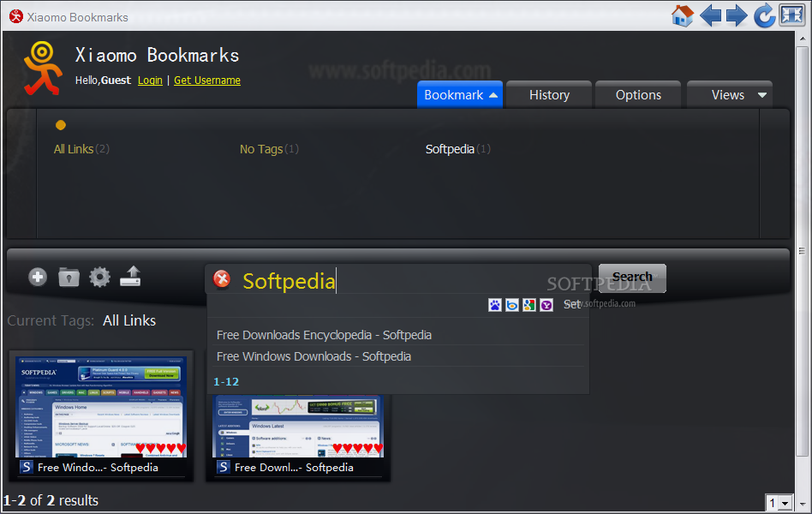Add a new bookmark with the plus icon
This screenshot has height=514, width=812.
click(x=38, y=278)
